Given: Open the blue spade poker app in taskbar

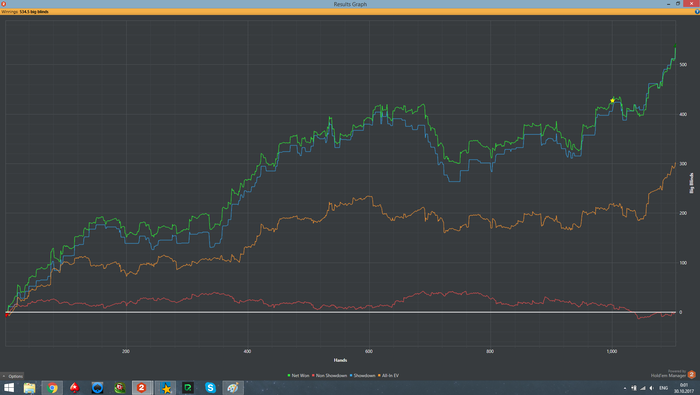Looking at the screenshot, I should click(x=97, y=388).
